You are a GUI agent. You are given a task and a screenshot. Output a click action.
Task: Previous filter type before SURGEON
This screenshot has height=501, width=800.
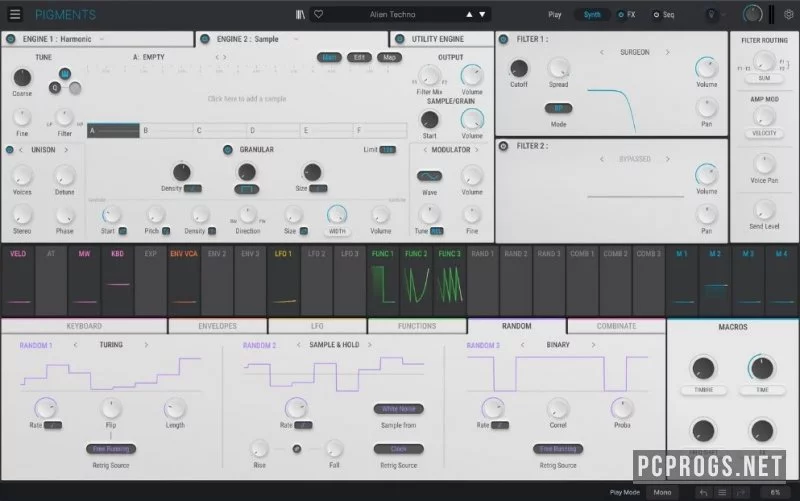602,52
